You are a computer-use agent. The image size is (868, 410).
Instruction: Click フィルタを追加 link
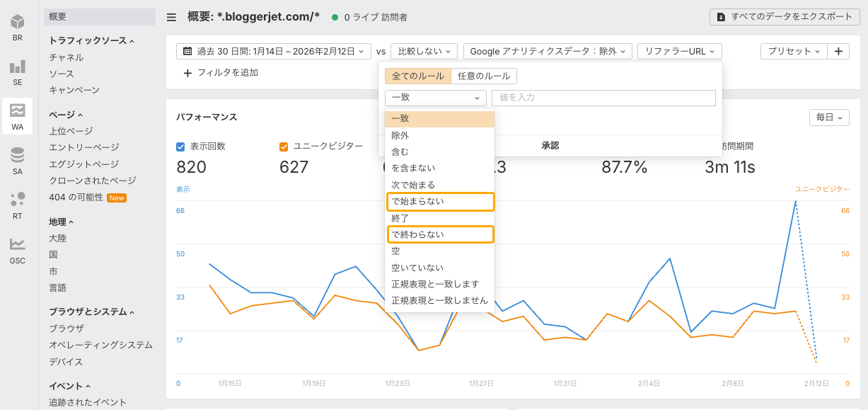[x=221, y=72]
